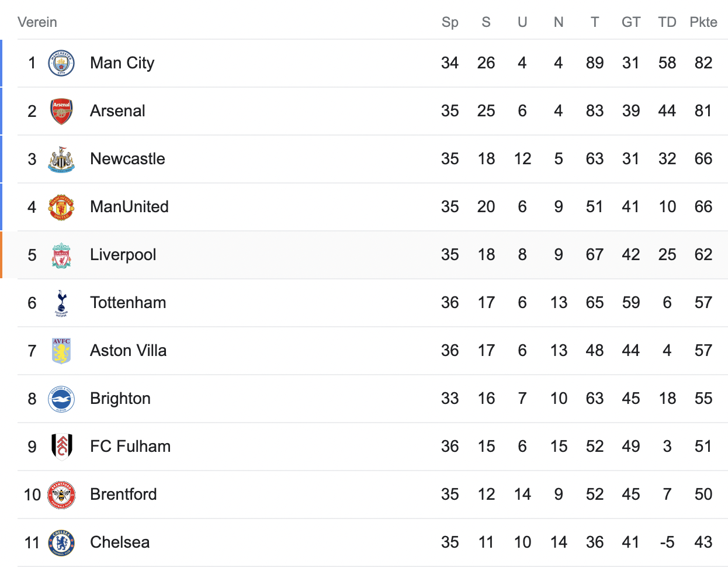Click the Manchester United club crest

click(x=61, y=207)
